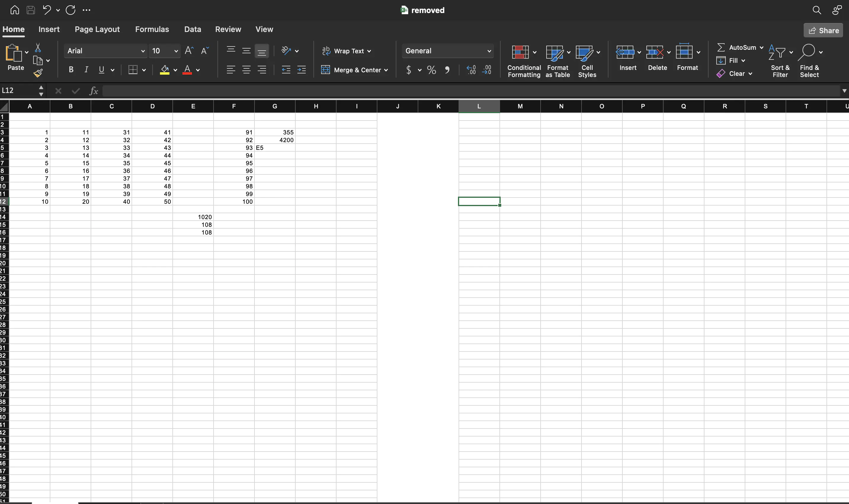Screen dimensions: 849x504
Task: Click the Share button
Action: click(823, 31)
